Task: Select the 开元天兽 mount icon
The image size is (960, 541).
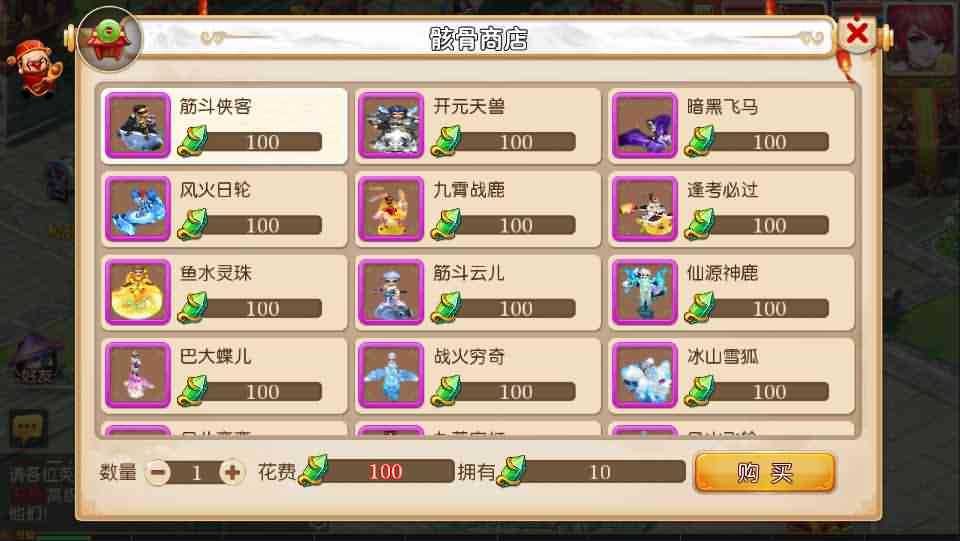Action: click(x=391, y=125)
